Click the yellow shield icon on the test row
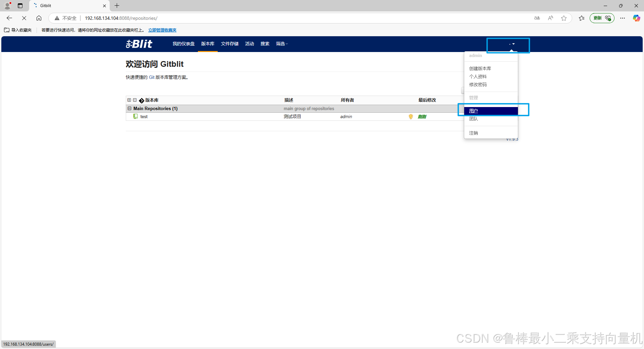Screen dimensions: 644x349 coord(411,117)
